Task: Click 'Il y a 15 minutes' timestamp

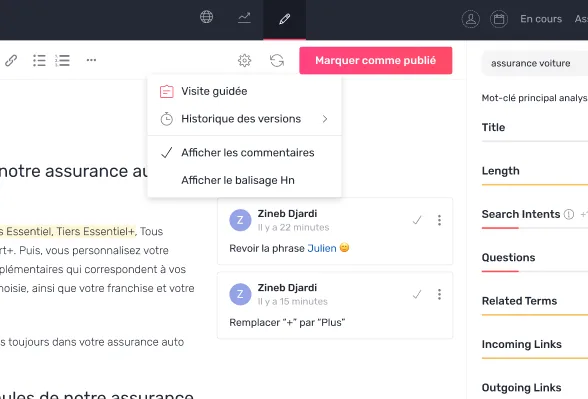Action: 292,302
